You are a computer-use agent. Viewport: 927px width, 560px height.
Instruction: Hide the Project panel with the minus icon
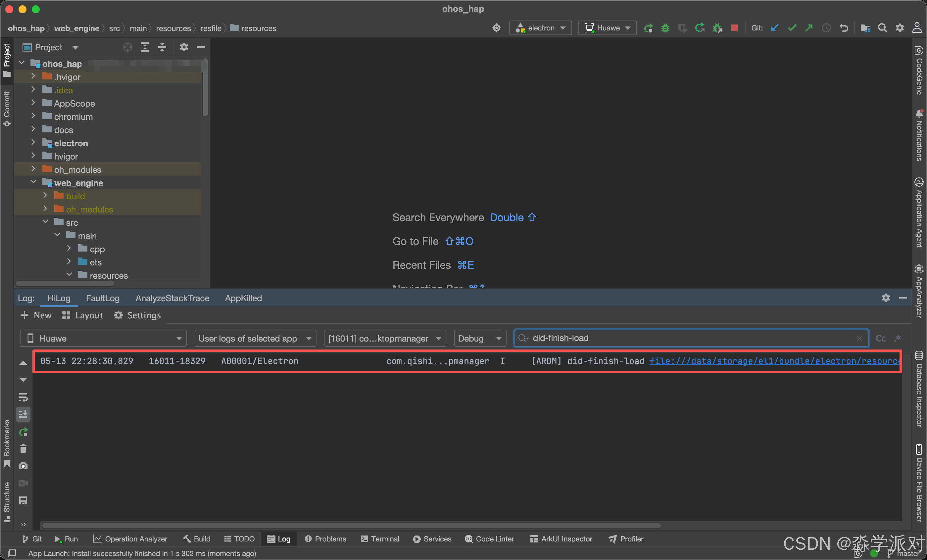201,47
